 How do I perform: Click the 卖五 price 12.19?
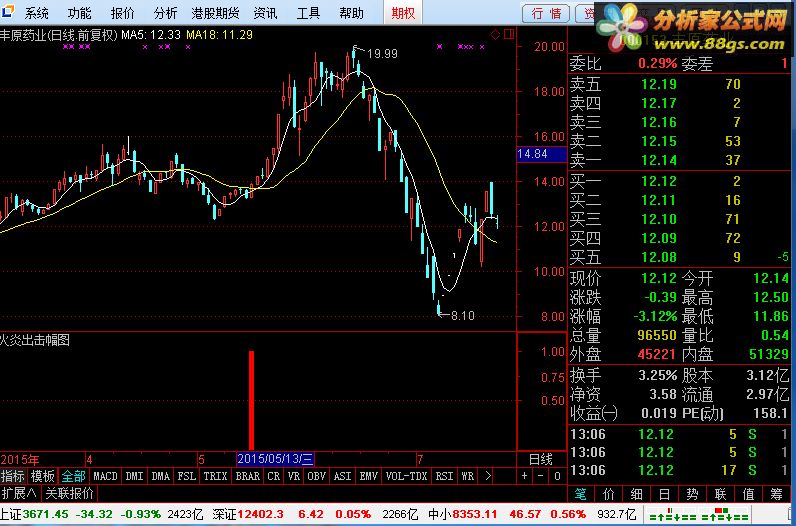click(659, 84)
